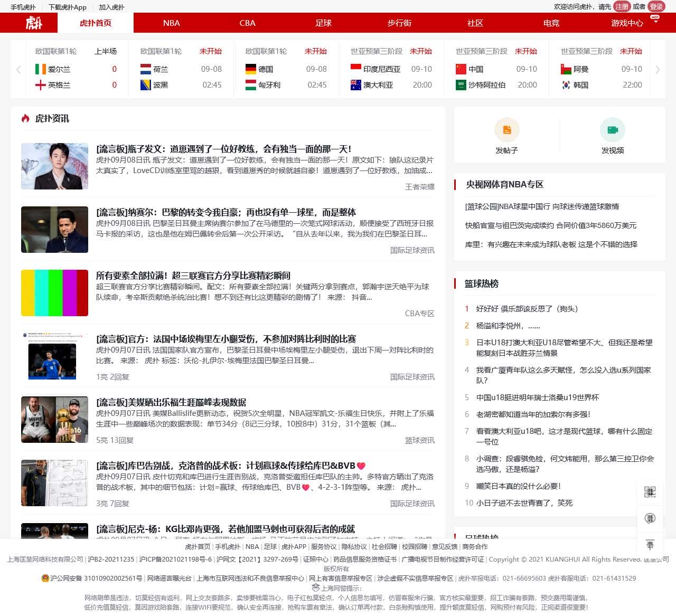Click the 隐私协议 footer link

[354, 547]
